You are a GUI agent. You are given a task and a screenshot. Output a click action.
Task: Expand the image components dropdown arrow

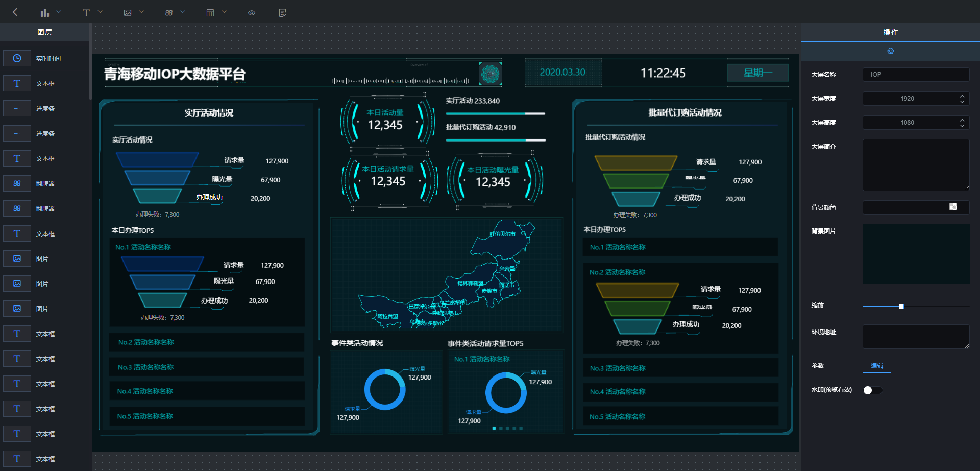point(141,12)
